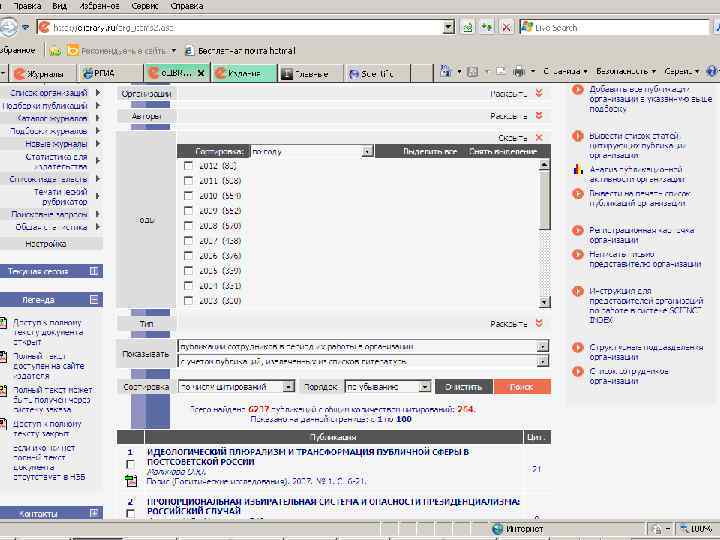Click the 'Очистить' button
720x540 pixels.
[x=463, y=387]
